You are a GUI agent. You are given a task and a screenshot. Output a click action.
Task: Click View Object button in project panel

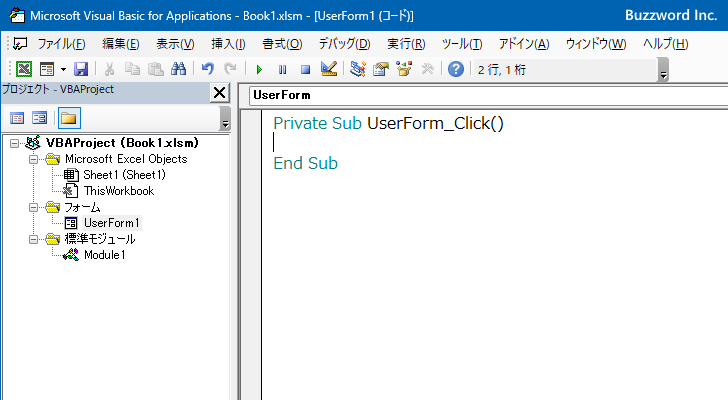pyautogui.click(x=40, y=118)
